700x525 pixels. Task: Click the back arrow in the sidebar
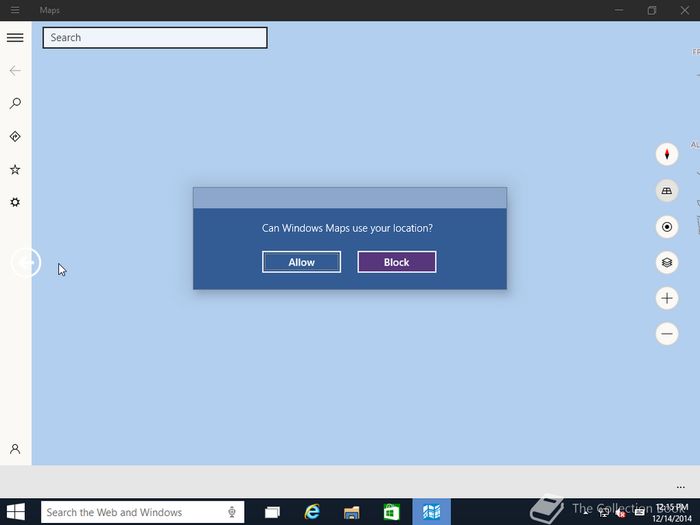(15, 71)
